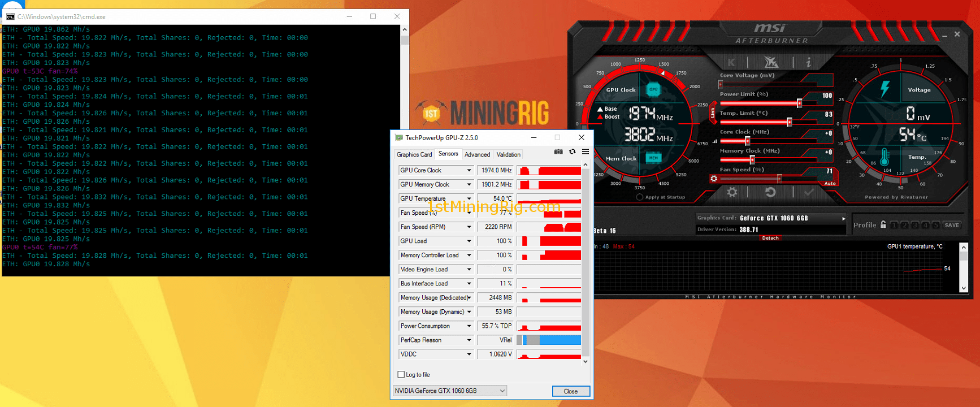
Task: Click the GPU-Z Close button
Action: pos(571,391)
